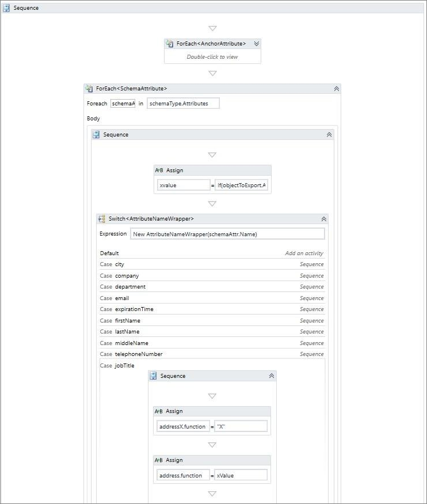
Task: Click the jobTitle case Sequence icon
Action: (x=154, y=376)
